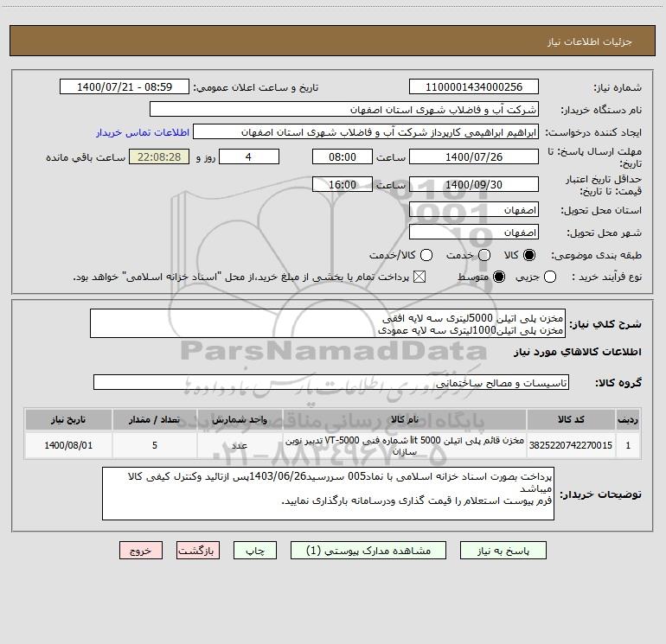Click the تعداد / مقدار column header
Screen dimensions: 666x644
(x=154, y=419)
